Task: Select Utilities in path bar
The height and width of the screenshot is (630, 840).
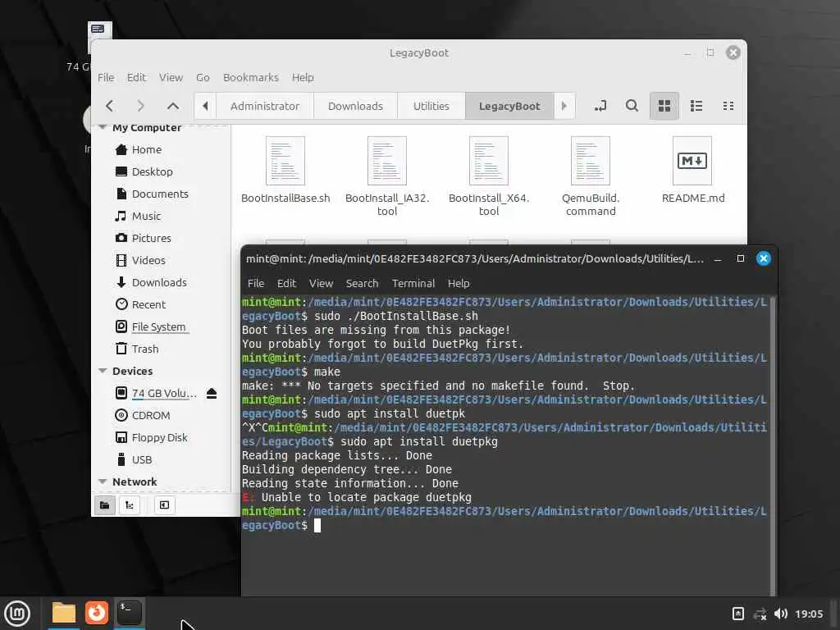Action: point(431,106)
